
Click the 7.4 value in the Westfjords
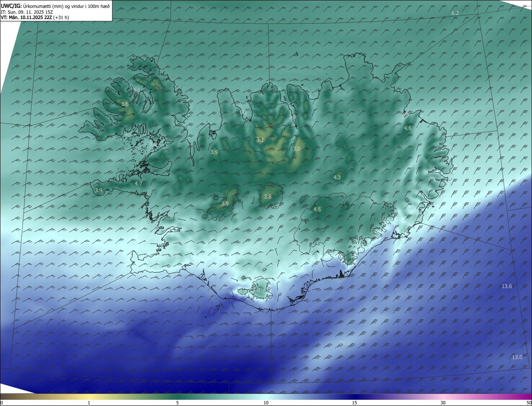click(x=136, y=90)
